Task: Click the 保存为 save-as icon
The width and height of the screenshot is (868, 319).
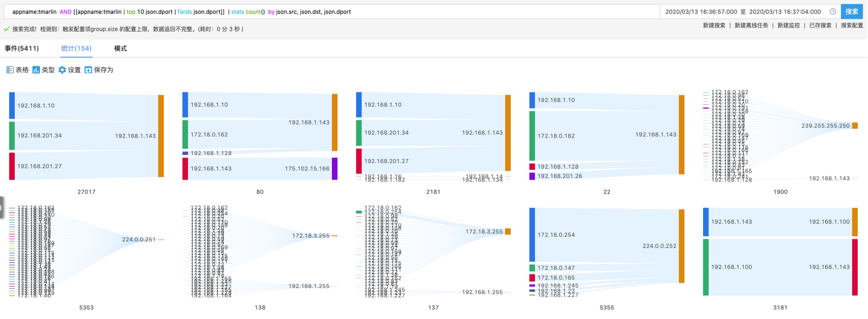Action: tap(88, 70)
